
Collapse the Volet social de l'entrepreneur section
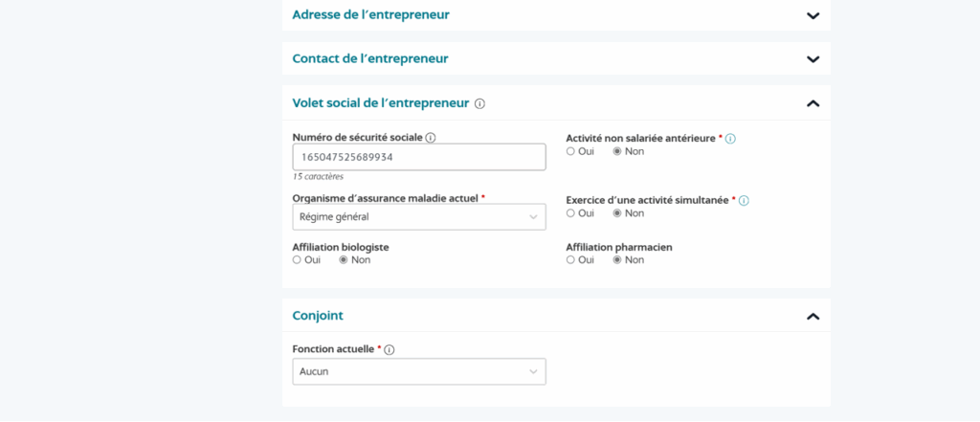[813, 103]
